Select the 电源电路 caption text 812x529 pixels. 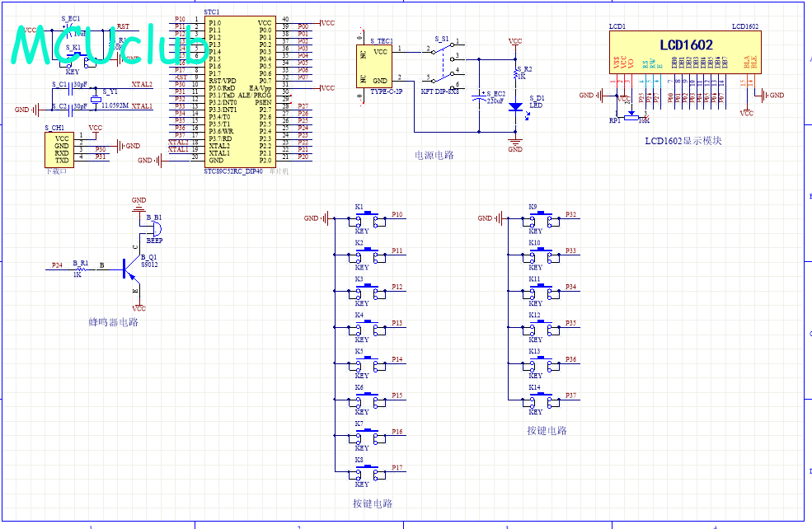(x=434, y=155)
